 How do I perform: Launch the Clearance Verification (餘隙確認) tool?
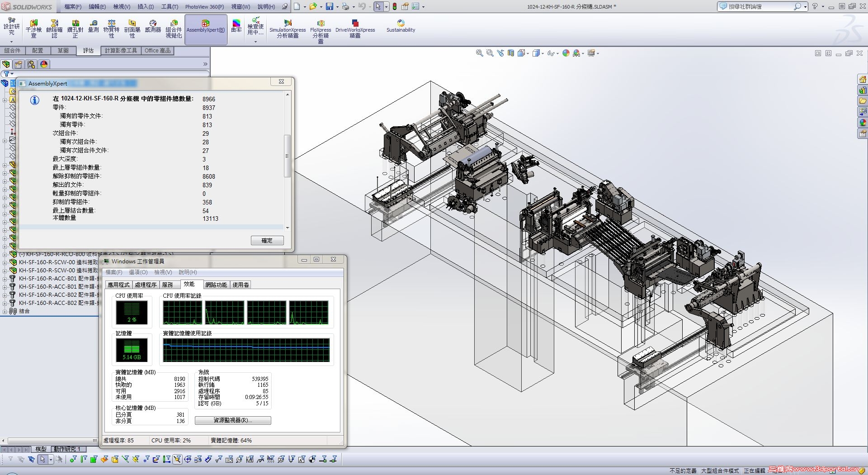click(x=54, y=29)
